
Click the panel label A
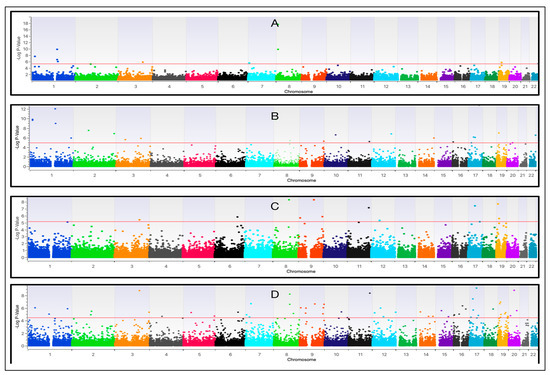pyautogui.click(x=275, y=24)
